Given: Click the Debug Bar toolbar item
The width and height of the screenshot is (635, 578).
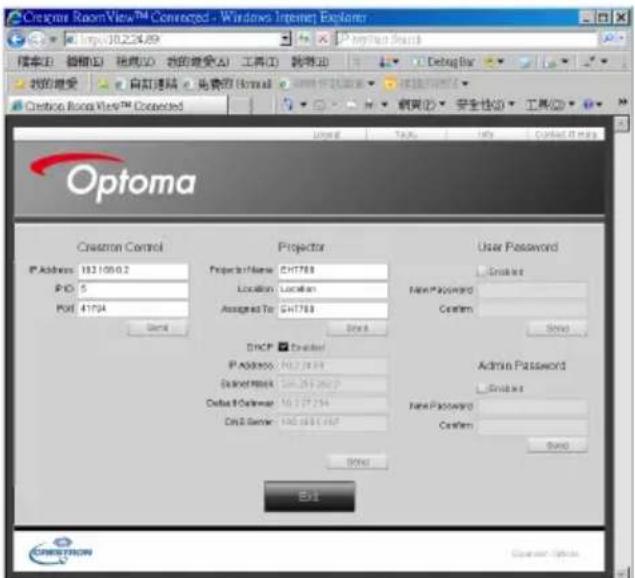Looking at the screenshot, I should click(443, 62).
